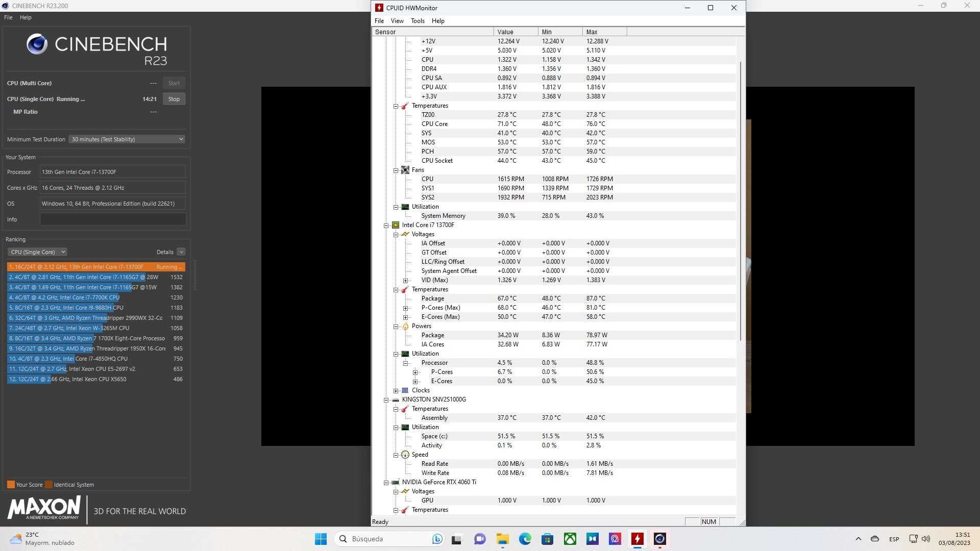Click the Speed gauge icon under Kingston
The height and width of the screenshot is (551, 980).
(405, 455)
